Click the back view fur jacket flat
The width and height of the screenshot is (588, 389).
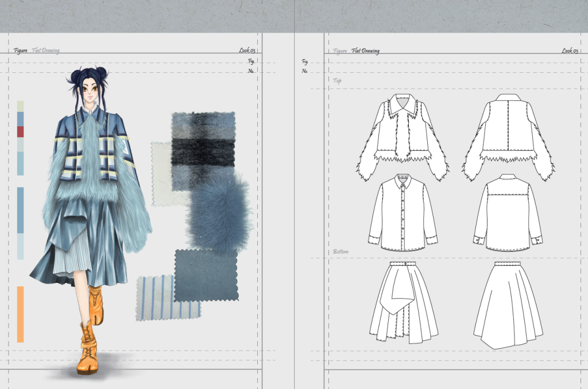coord(509,136)
